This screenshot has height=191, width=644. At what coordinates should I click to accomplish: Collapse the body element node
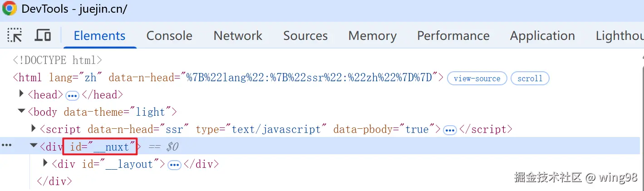coord(21,111)
